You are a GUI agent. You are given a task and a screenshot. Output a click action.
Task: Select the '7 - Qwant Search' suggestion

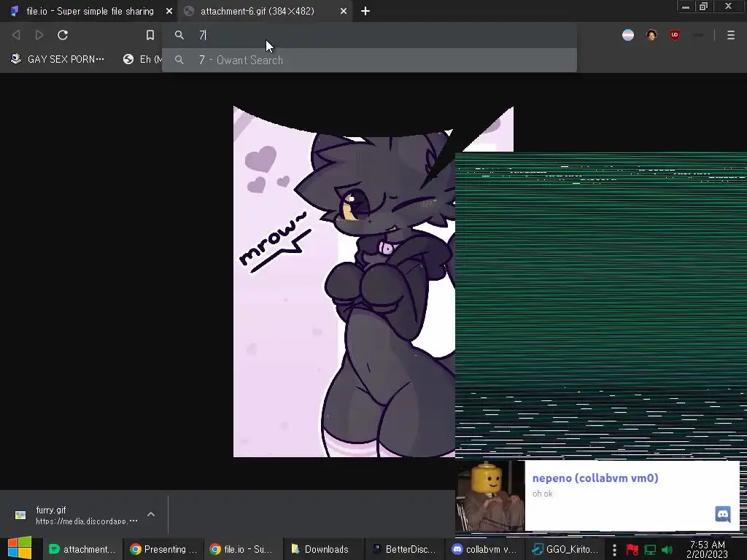pos(369,60)
